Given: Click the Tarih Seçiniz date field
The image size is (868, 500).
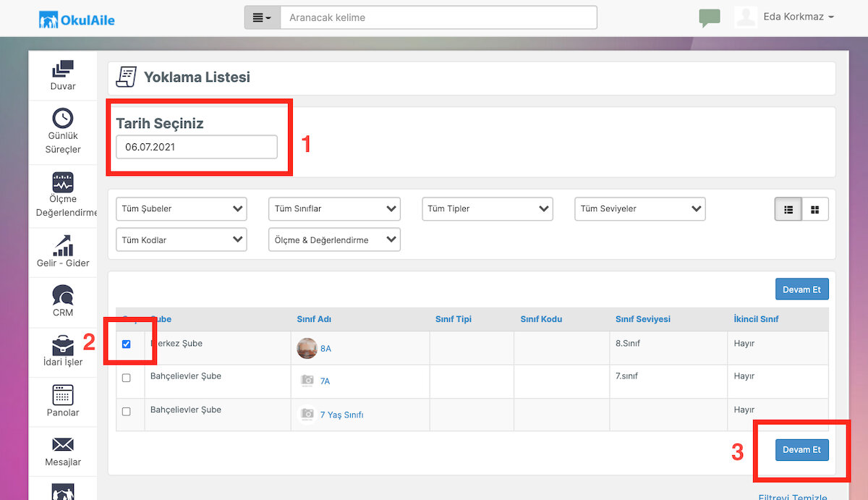Looking at the screenshot, I should coord(197,147).
